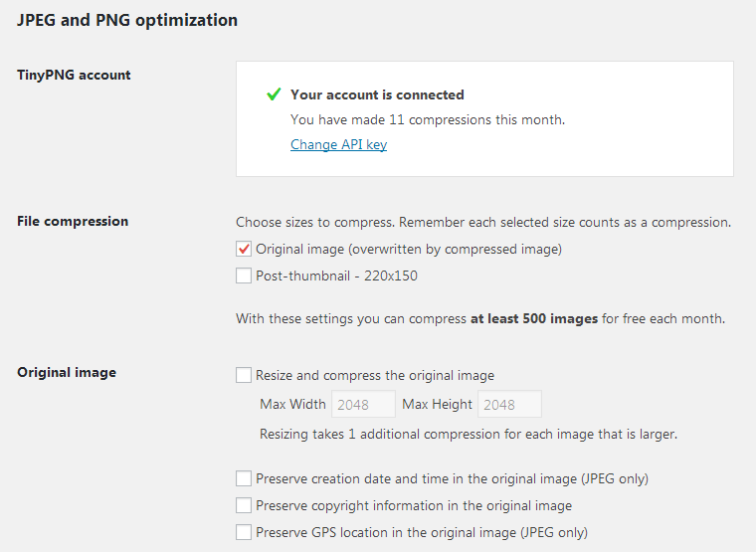Click the Your account is connected message
The width and height of the screenshot is (756, 552).
377,94
